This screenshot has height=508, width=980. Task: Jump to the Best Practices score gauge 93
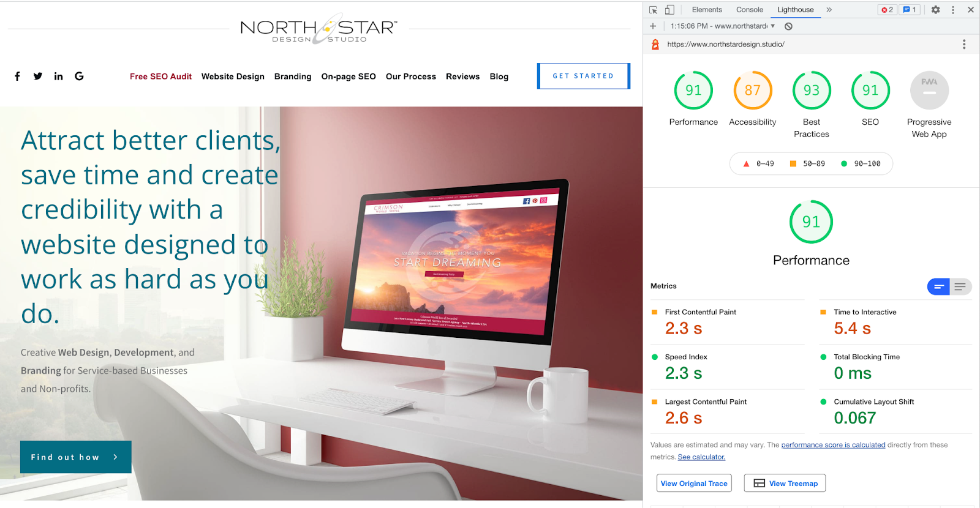point(812,90)
